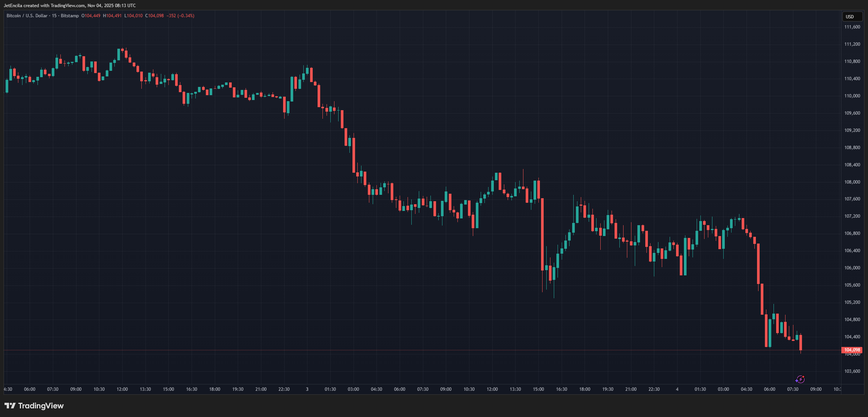Click the 103,600 price axis label
Viewport: 868px width, 417px height.
coord(852,371)
